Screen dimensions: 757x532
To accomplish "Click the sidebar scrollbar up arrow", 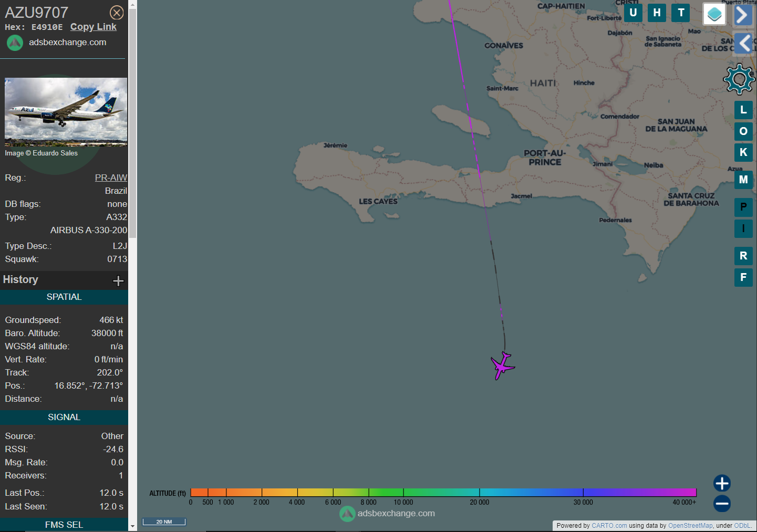I will [x=132, y=5].
